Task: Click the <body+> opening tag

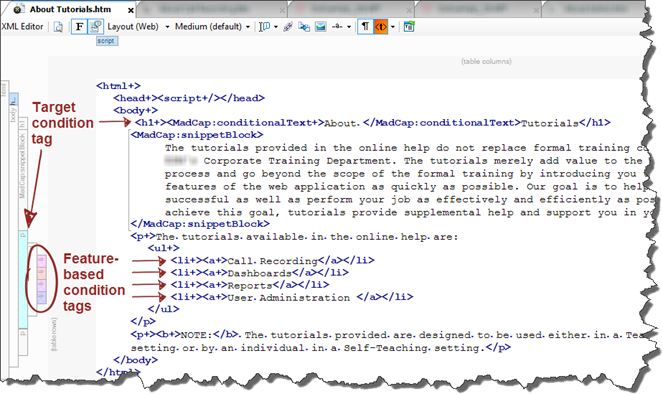Action: pyautogui.click(x=136, y=111)
